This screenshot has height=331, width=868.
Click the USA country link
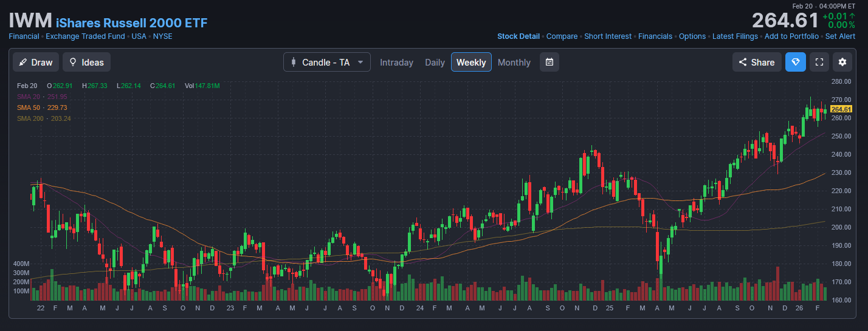coord(139,36)
